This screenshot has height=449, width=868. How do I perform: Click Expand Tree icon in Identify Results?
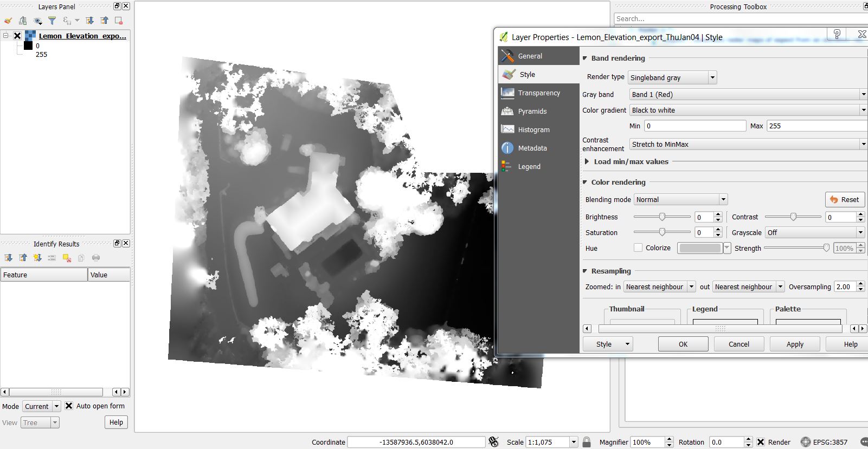8,258
